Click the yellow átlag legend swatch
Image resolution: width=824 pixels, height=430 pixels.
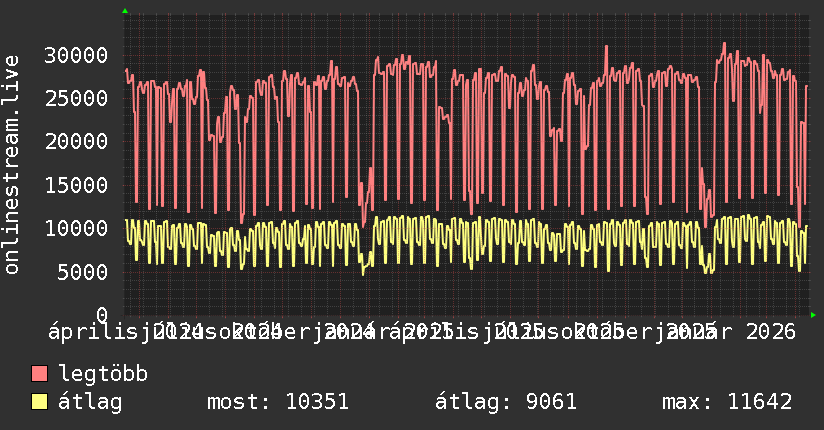[x=39, y=402]
